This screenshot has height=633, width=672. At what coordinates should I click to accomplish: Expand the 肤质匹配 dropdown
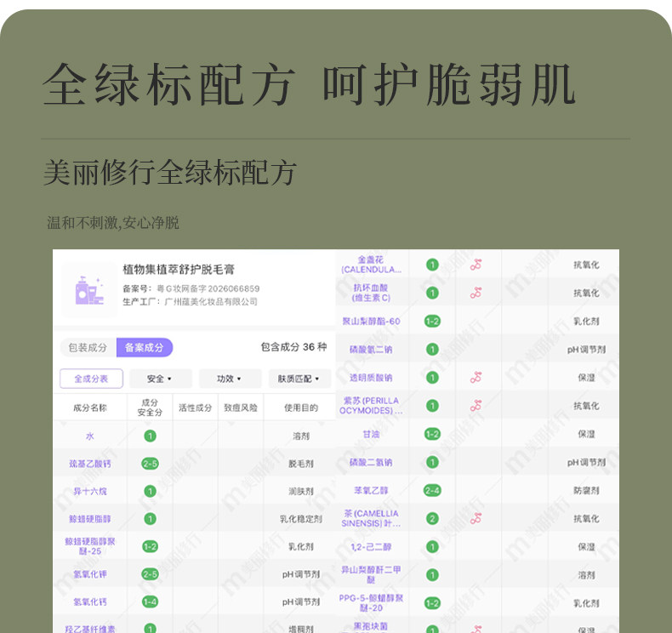(299, 379)
